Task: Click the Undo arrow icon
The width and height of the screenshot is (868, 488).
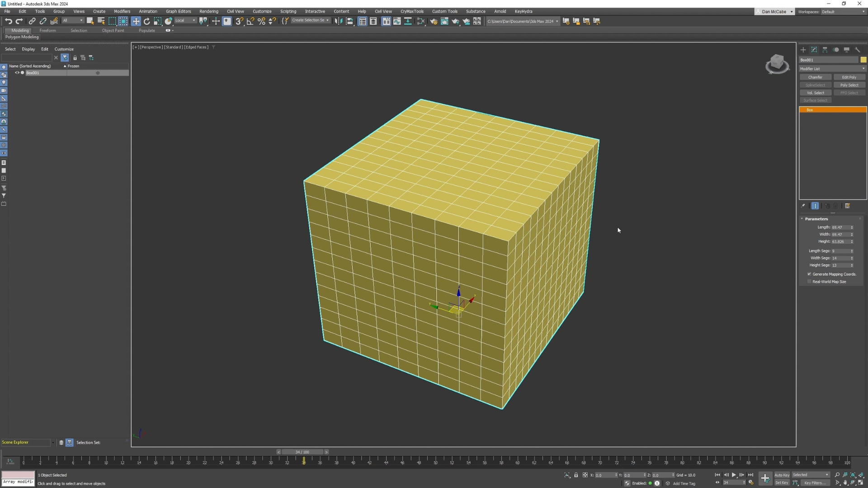Action: point(8,21)
